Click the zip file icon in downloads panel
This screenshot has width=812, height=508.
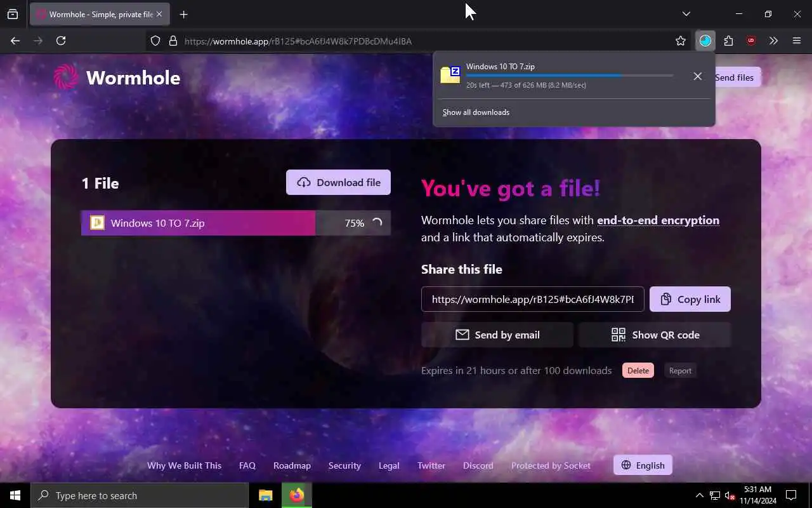(450, 75)
